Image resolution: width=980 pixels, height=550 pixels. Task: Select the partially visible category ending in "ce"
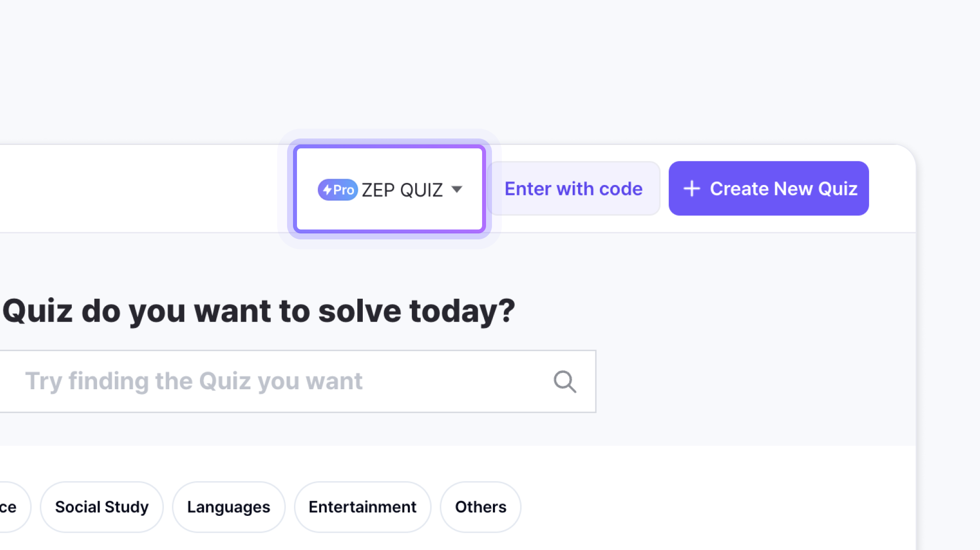(x=10, y=507)
